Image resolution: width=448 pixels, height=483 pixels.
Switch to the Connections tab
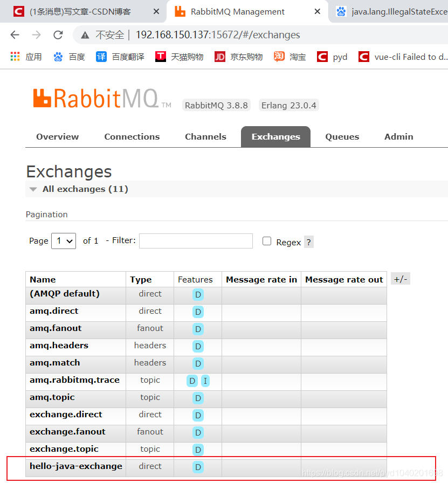(132, 137)
